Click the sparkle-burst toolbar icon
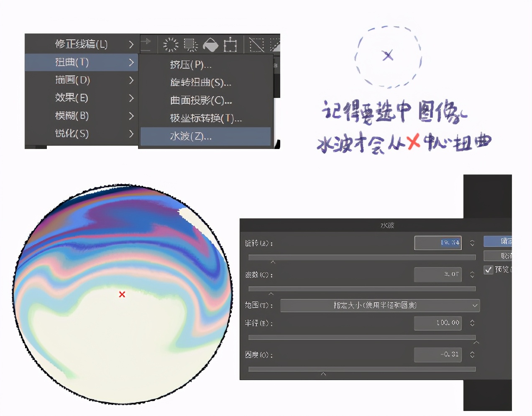 coord(170,44)
